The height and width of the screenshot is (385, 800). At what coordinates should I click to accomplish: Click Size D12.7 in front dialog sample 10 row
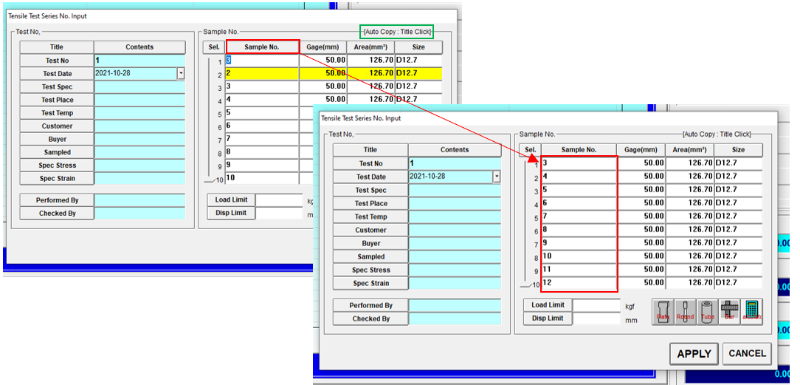pyautogui.click(x=738, y=256)
